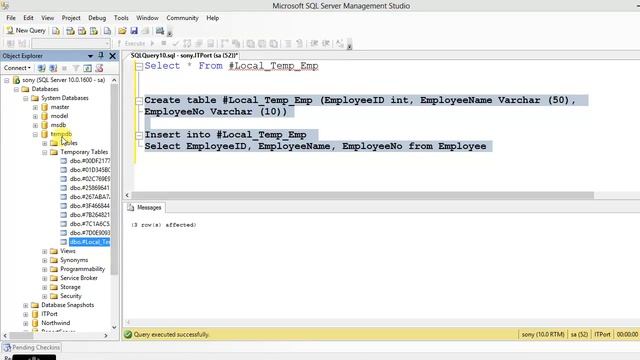
Task: Click the Open File folder icon
Action: [122, 31]
